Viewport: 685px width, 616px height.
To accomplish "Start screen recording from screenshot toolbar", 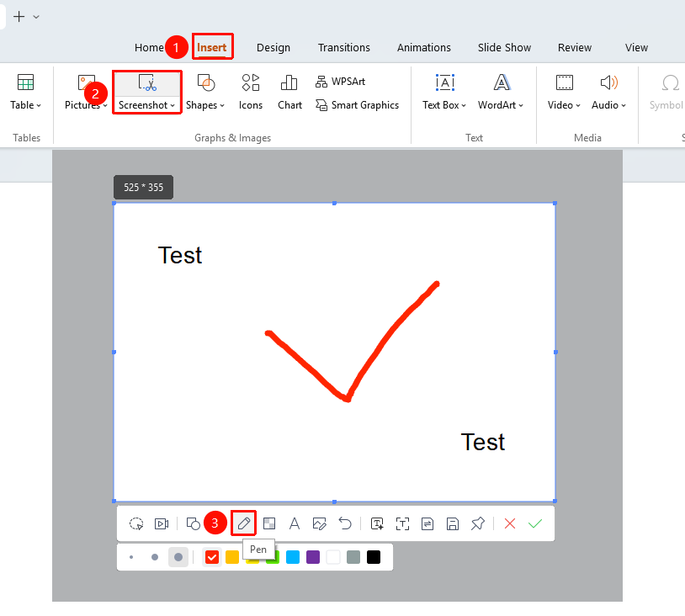I will (x=162, y=523).
